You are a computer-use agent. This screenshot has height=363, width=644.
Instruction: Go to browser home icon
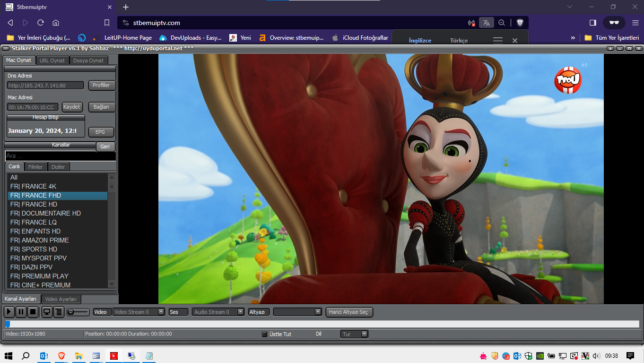[56, 23]
